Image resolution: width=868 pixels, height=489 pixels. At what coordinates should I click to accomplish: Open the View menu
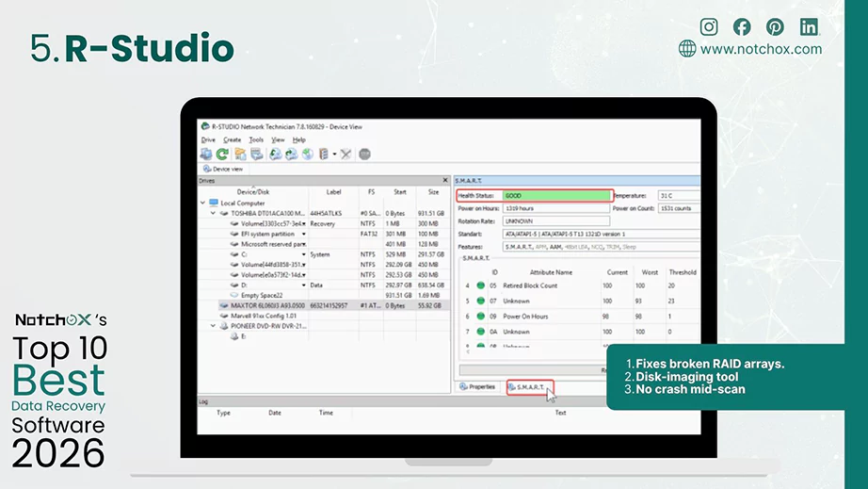point(278,139)
